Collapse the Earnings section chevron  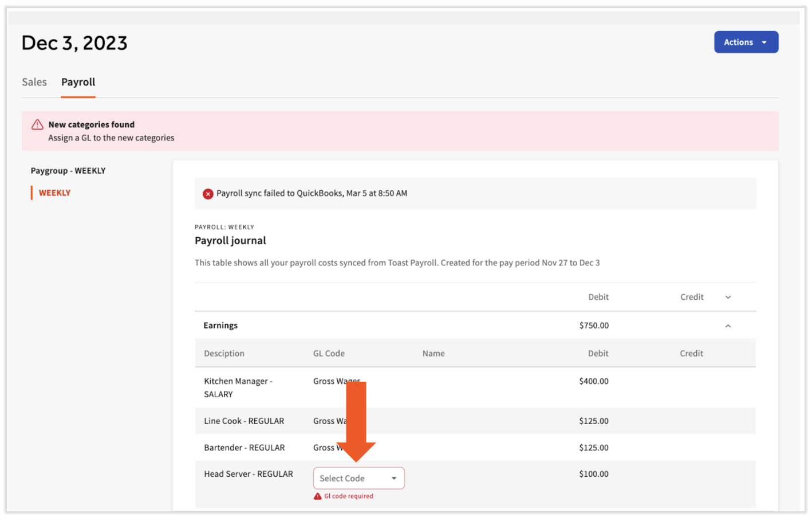[x=728, y=326]
